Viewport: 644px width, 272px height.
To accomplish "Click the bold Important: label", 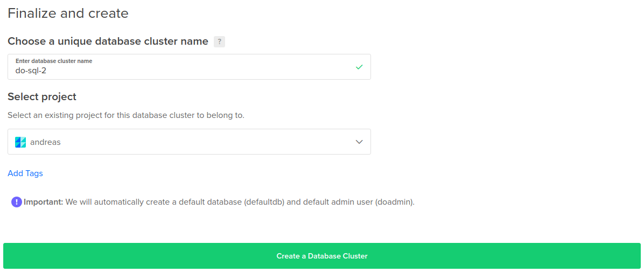I will point(44,202).
